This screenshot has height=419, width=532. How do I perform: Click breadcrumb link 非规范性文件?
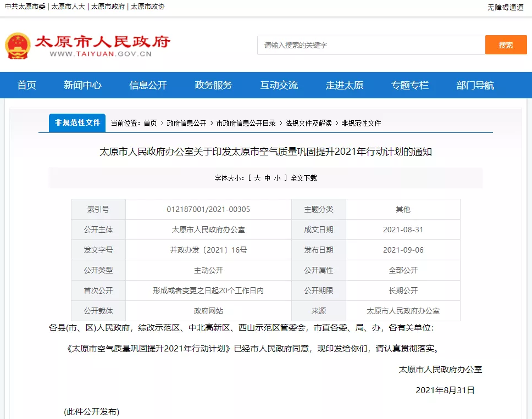pos(361,123)
